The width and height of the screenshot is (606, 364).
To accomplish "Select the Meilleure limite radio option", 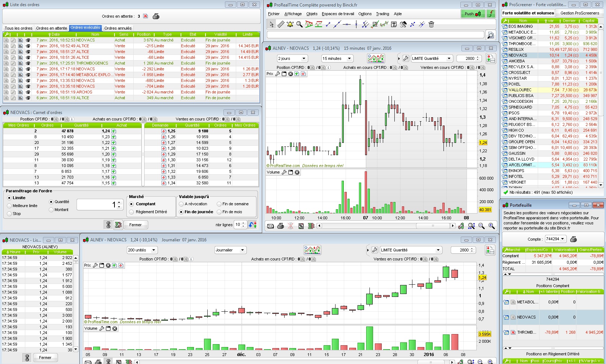I will point(10,206).
